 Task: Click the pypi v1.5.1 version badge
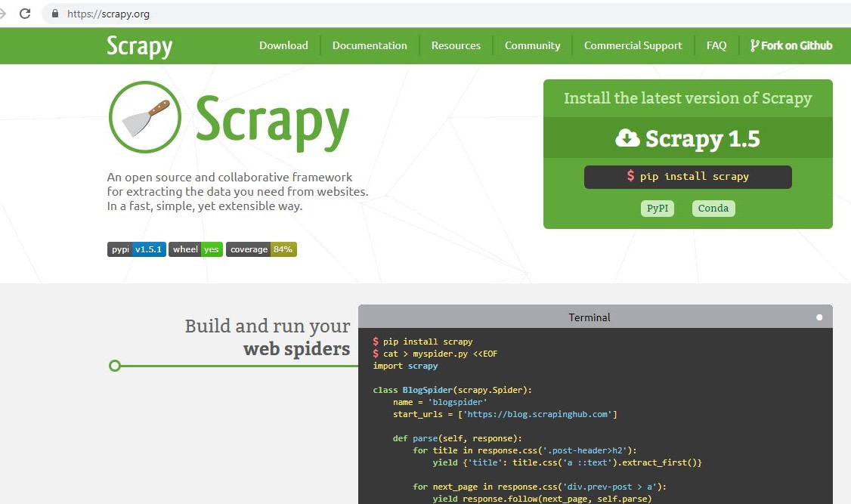coord(136,249)
